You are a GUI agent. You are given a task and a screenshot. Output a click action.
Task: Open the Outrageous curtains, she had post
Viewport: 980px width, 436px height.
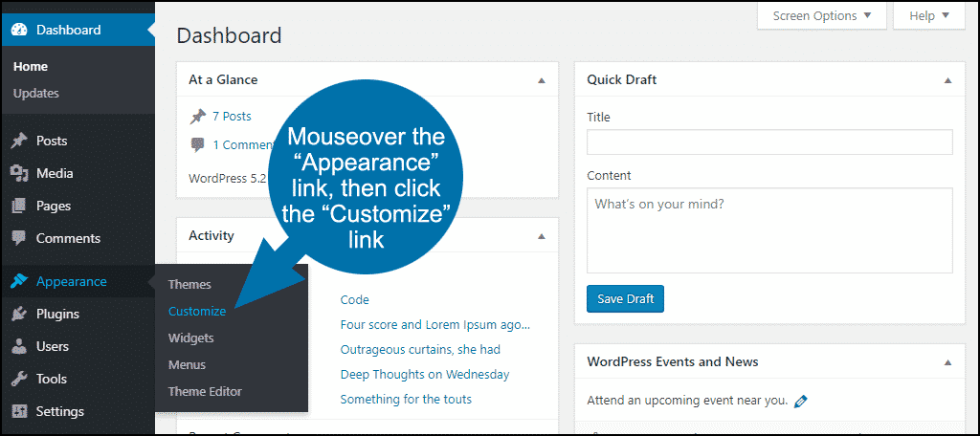[420, 350]
